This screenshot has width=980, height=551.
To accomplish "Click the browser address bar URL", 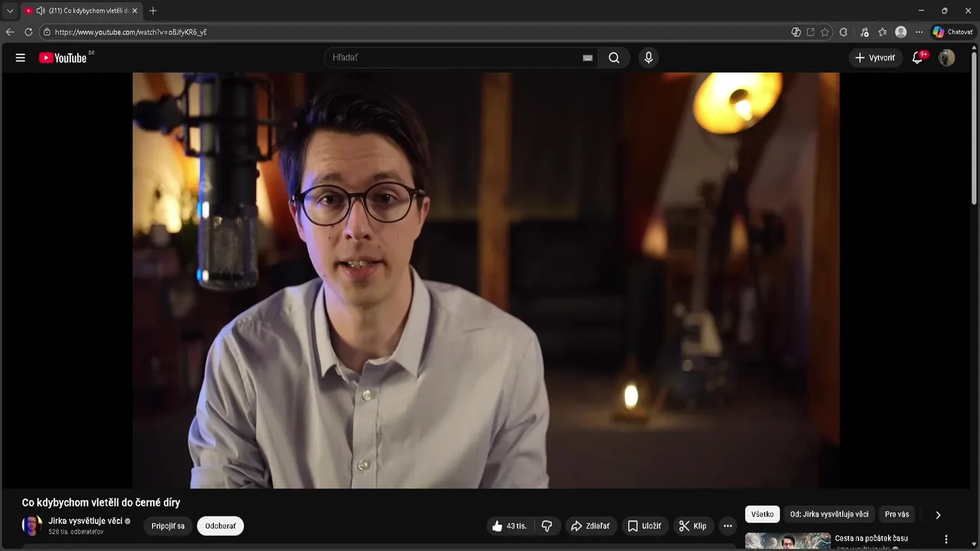I will click(x=131, y=32).
